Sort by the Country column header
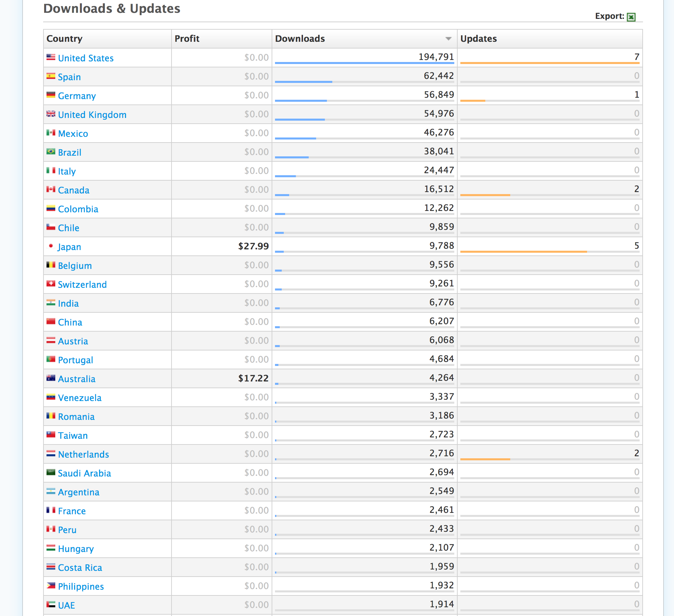Screen dimensions: 674x616 pos(64,39)
